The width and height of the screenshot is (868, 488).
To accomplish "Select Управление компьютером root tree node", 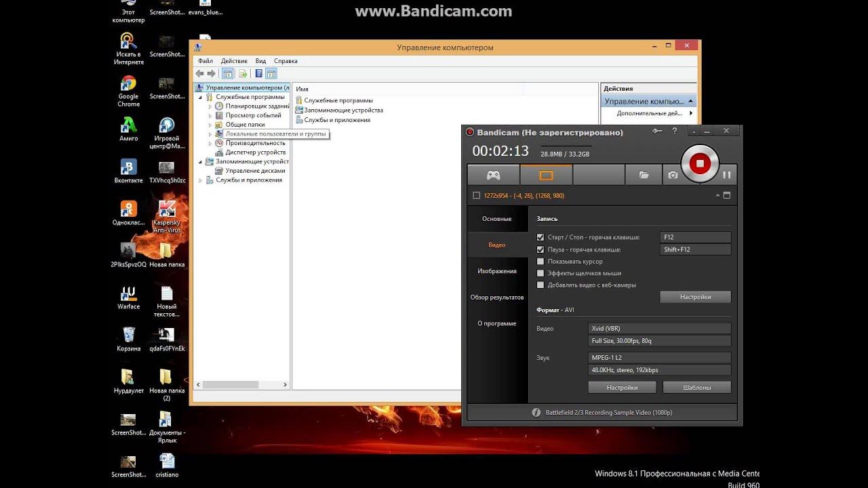I will coord(243,87).
